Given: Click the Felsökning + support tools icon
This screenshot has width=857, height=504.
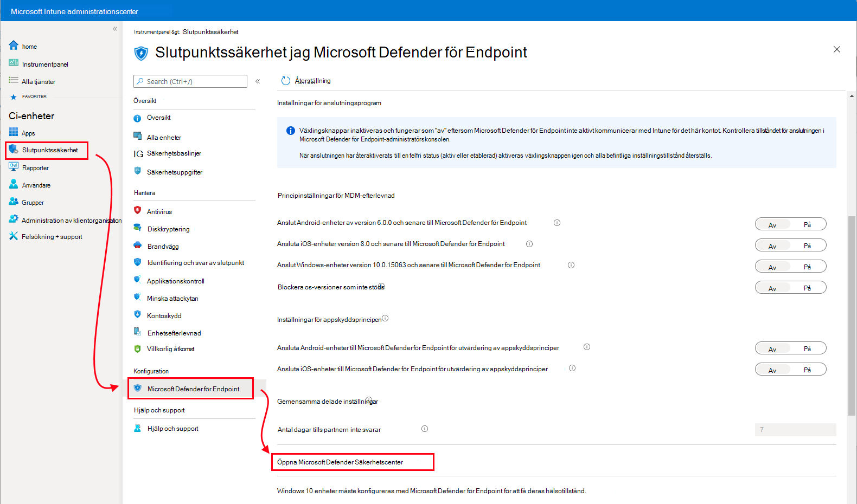Looking at the screenshot, I should pos(14,236).
